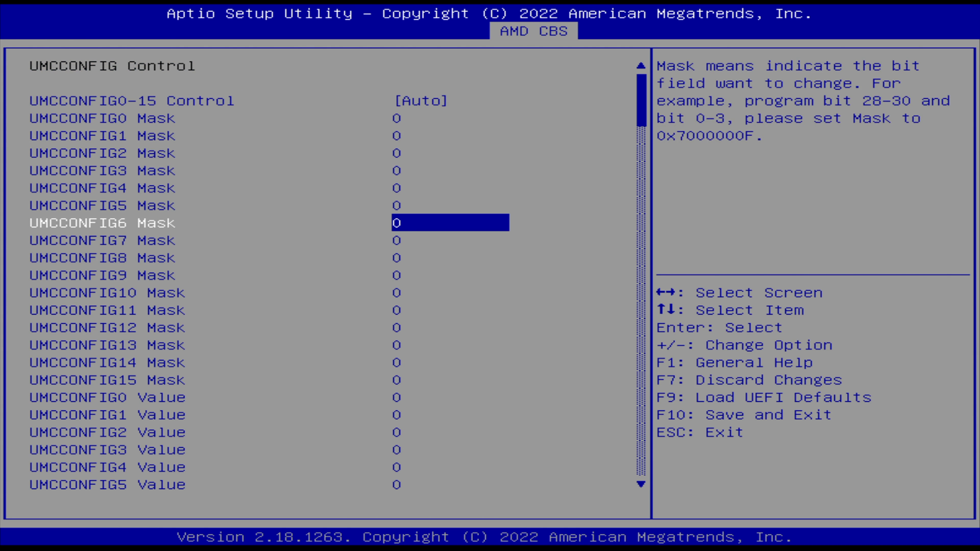The image size is (980, 551).
Task: Click the vertical scrollbar thumb
Action: 641,101
